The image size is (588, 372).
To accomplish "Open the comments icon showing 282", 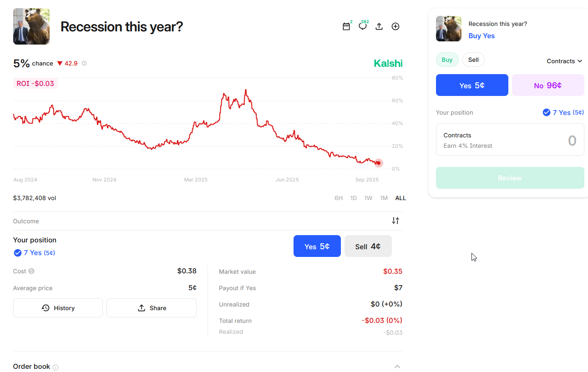I will (362, 26).
